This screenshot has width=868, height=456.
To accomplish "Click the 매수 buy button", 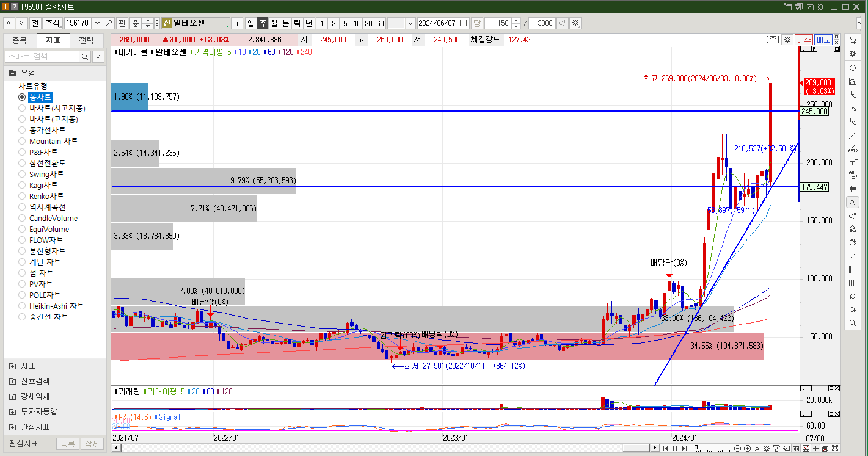I will point(804,40).
